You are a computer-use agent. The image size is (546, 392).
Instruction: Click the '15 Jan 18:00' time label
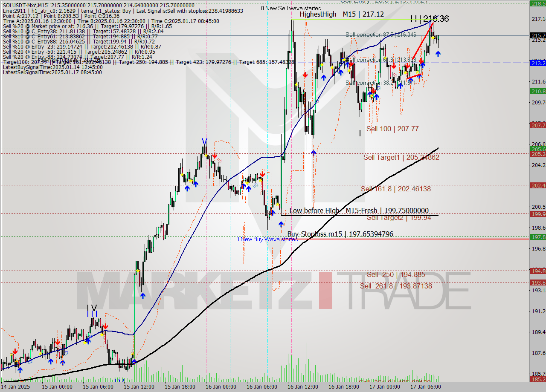click(180, 387)
